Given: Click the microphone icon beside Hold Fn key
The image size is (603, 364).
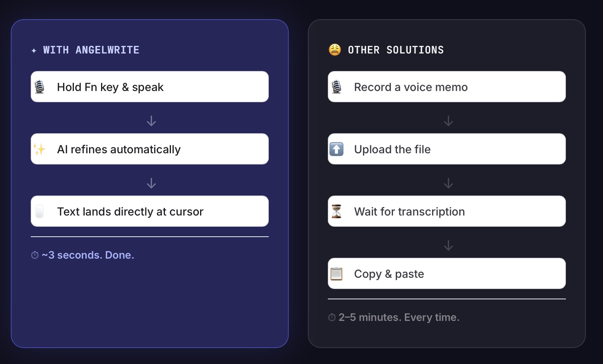Looking at the screenshot, I should (x=39, y=87).
